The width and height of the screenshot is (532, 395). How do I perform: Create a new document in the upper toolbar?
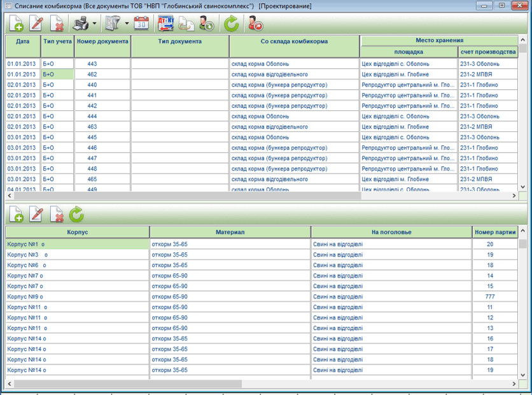tap(17, 24)
